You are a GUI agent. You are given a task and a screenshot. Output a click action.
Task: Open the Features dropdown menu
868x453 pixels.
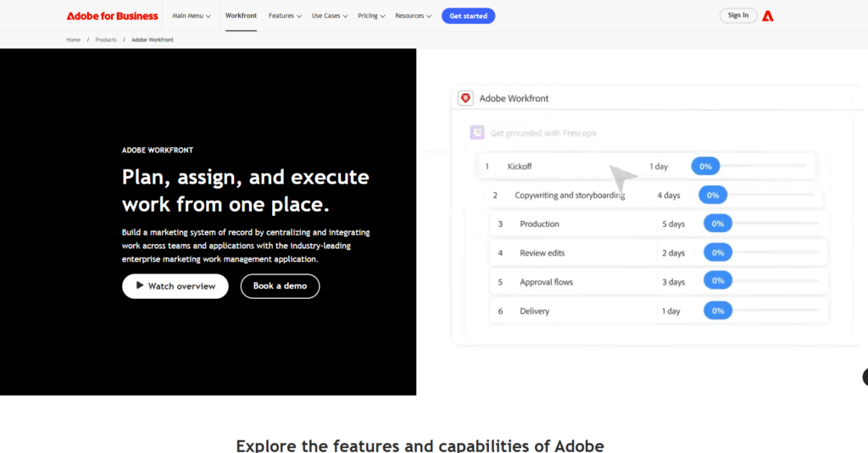(x=285, y=16)
